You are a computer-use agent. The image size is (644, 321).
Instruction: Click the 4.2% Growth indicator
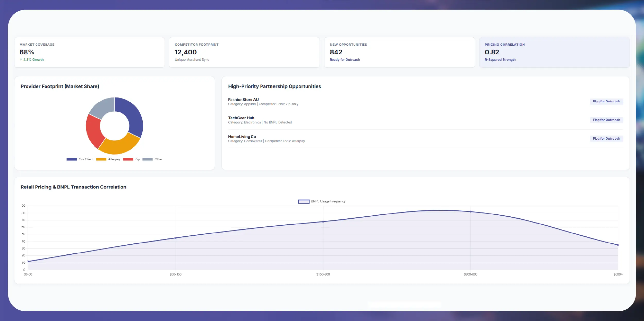pos(32,60)
